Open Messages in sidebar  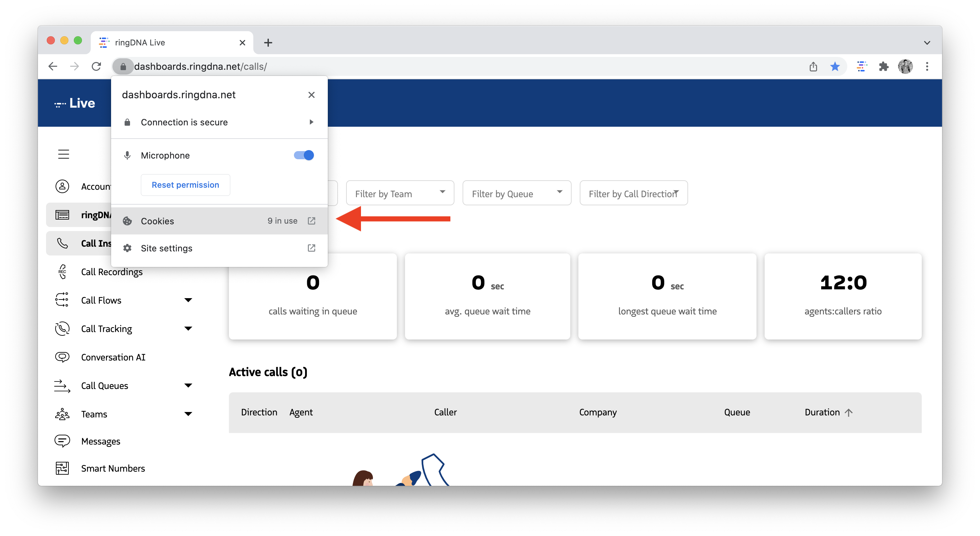coord(101,441)
